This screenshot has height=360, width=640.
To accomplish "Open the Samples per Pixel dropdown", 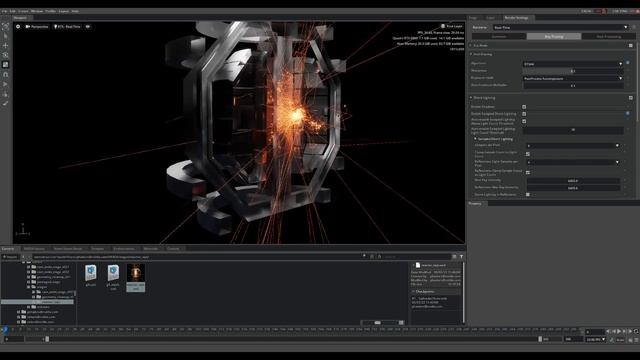I will [x=573, y=145].
